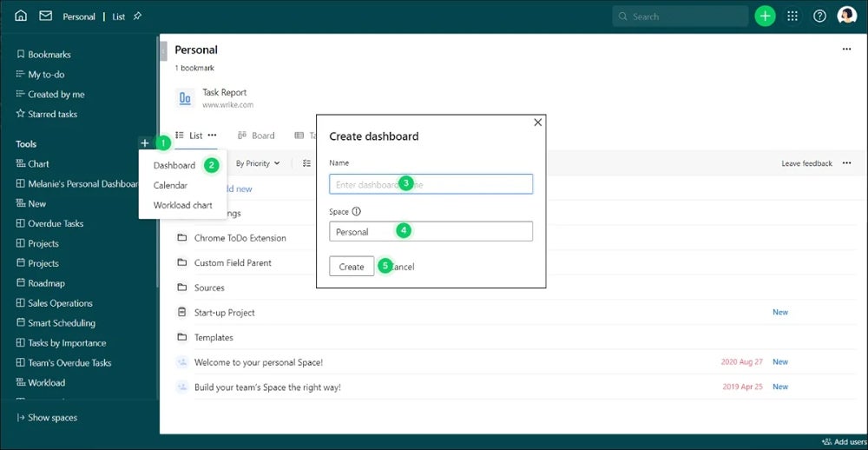868x450 pixels.
Task: Open Melanie's Personal Dashboard
Action: click(x=76, y=184)
